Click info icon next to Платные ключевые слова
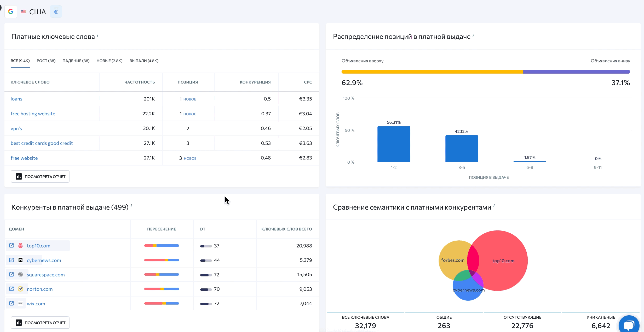This screenshot has height=332, width=644. coord(97,35)
